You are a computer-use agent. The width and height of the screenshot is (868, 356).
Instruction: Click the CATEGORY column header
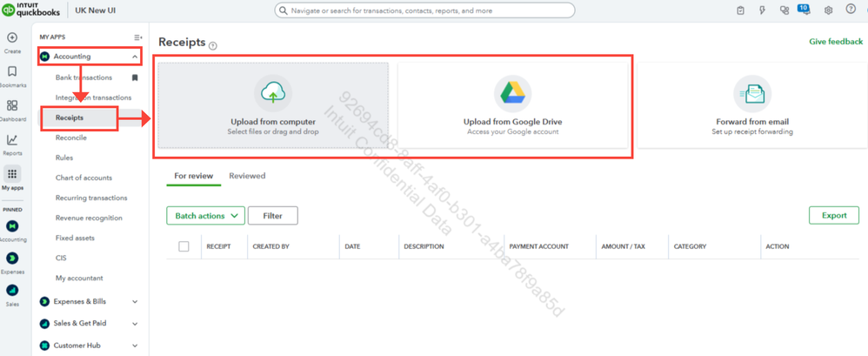coord(690,247)
